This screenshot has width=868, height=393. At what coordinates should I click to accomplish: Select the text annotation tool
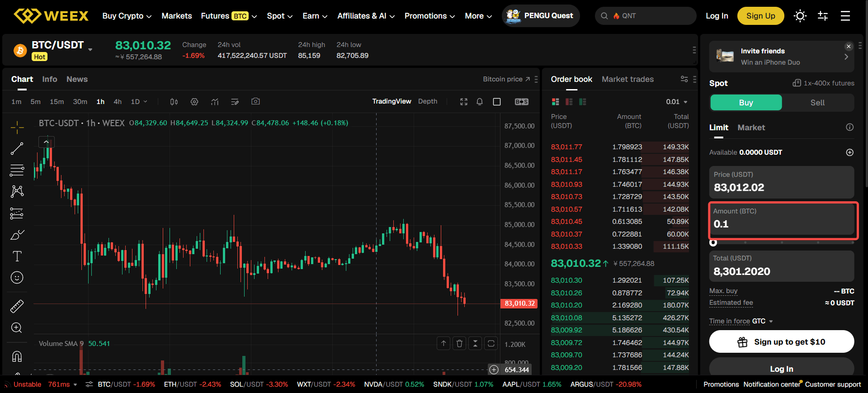click(x=17, y=256)
